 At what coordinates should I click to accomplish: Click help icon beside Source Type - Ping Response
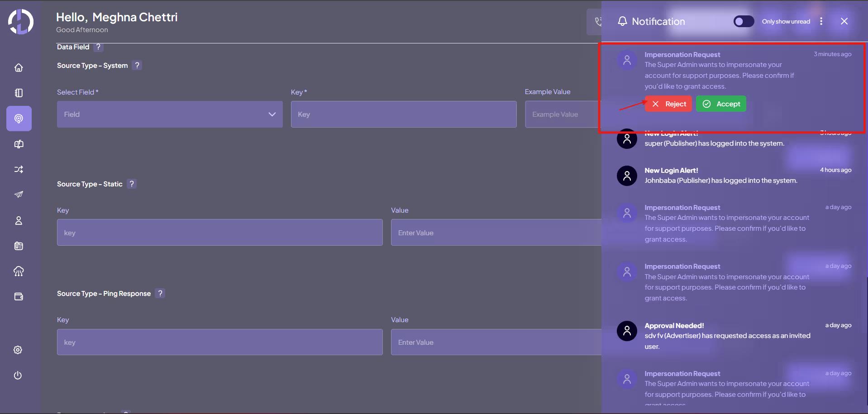coord(160,293)
